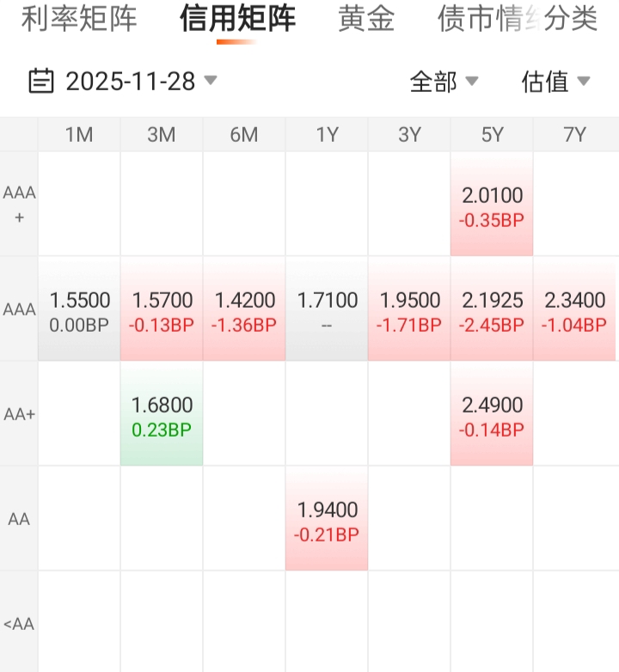Screen dimensions: 619x672
Task: Open the 黄金 tab
Action: coord(366,19)
